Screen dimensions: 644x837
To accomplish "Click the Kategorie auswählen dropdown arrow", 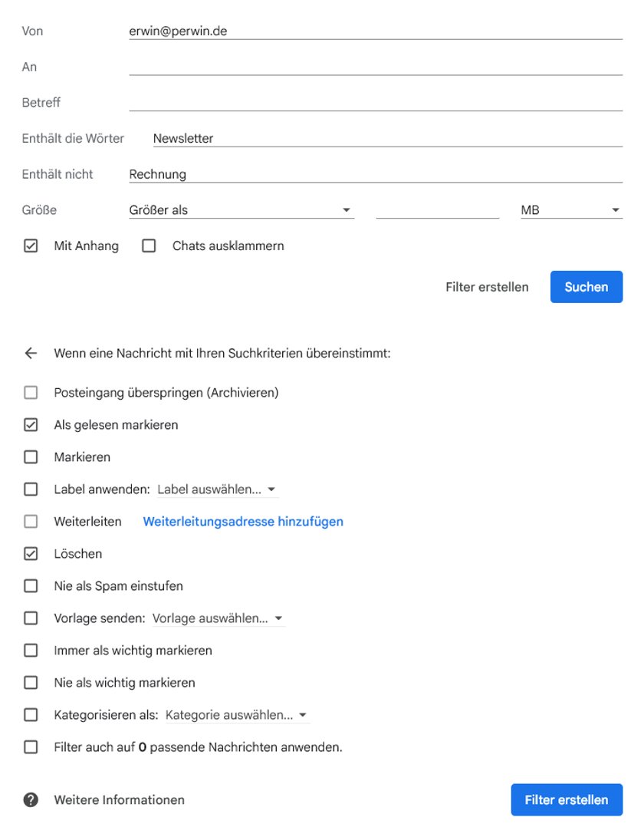I will (303, 714).
